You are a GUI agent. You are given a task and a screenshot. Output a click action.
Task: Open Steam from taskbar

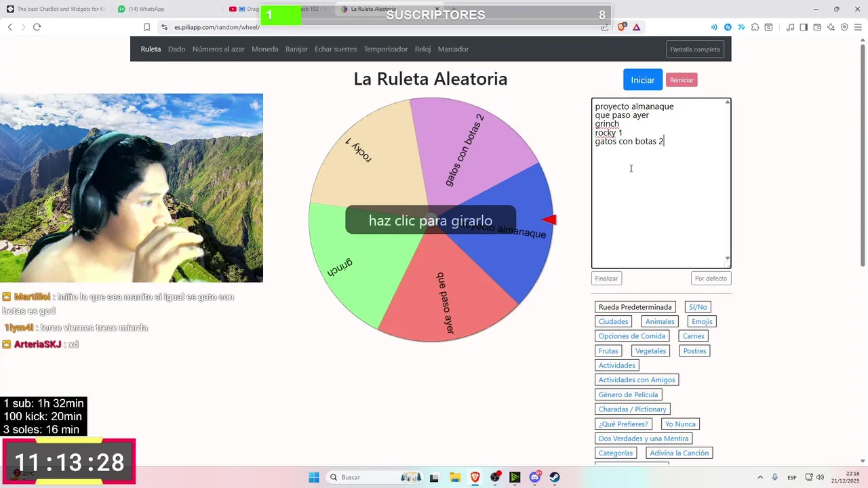pyautogui.click(x=555, y=477)
